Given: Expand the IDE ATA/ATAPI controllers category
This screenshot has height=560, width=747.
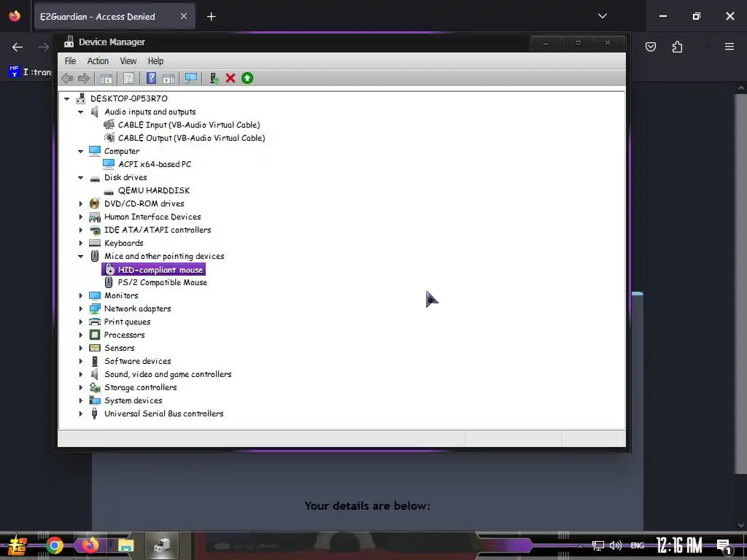Looking at the screenshot, I should [80, 230].
